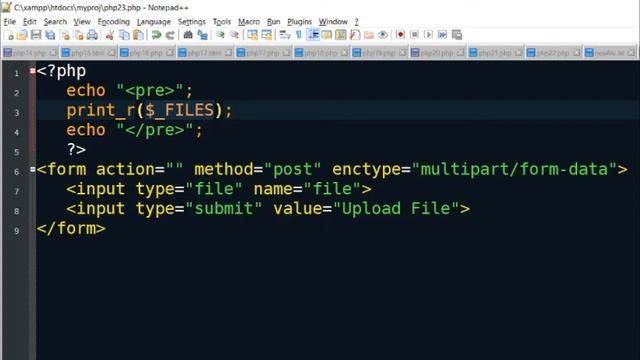Open the View menu
This screenshot has height=360, width=640.
coord(82,22)
